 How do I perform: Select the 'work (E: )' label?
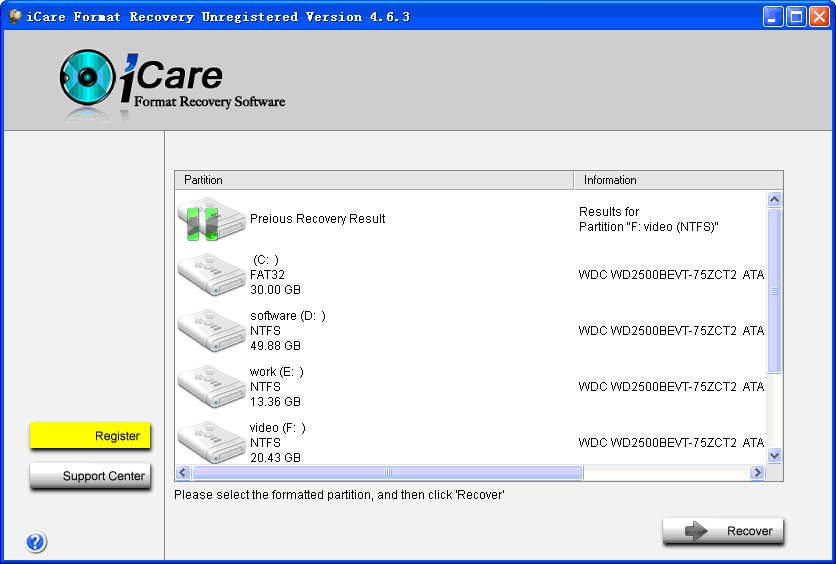277,372
